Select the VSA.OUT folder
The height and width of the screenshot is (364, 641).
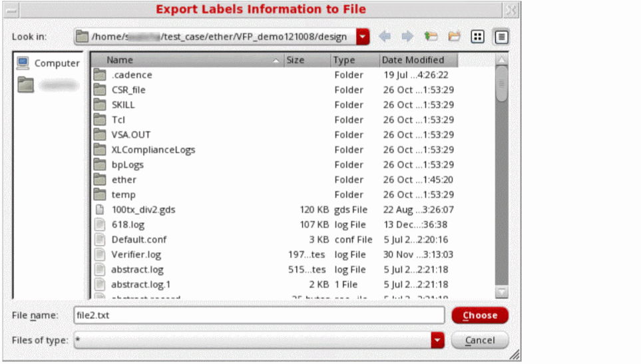tap(131, 135)
